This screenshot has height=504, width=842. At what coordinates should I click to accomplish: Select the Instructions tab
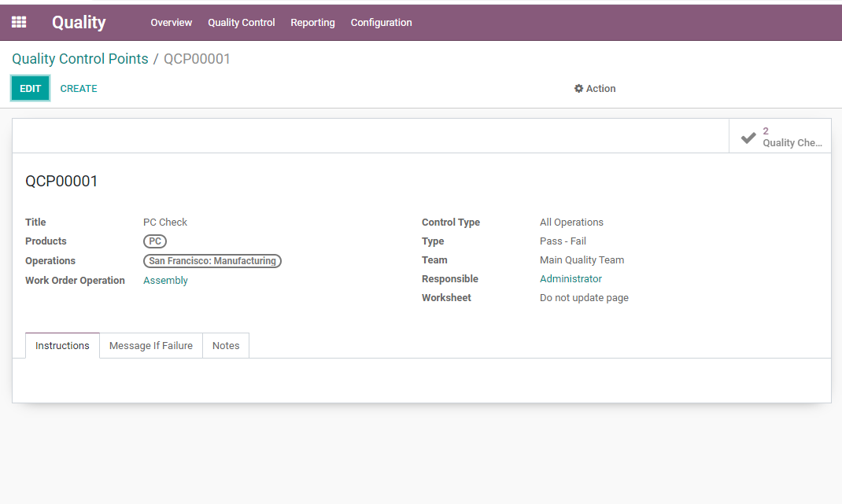pyautogui.click(x=62, y=346)
